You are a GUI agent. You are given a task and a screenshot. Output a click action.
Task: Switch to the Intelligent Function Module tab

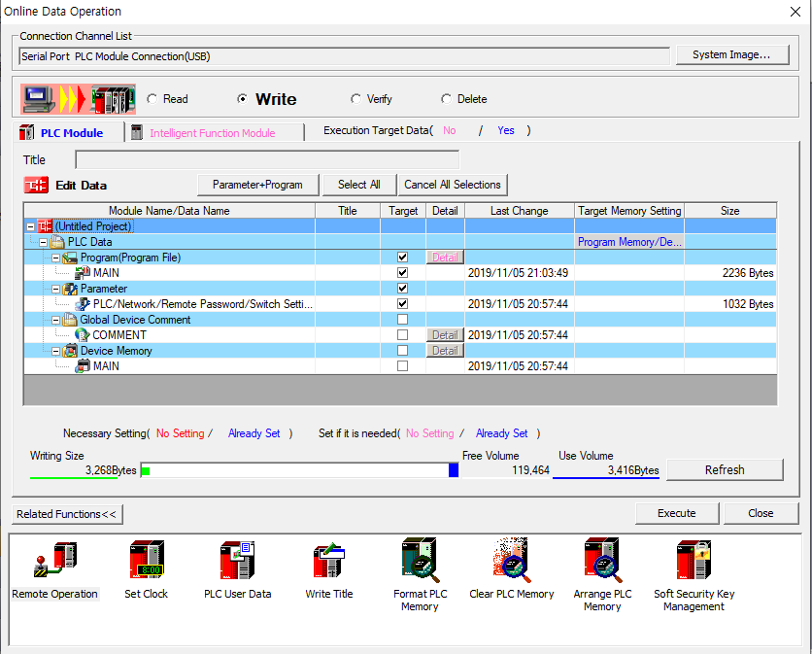[213, 133]
